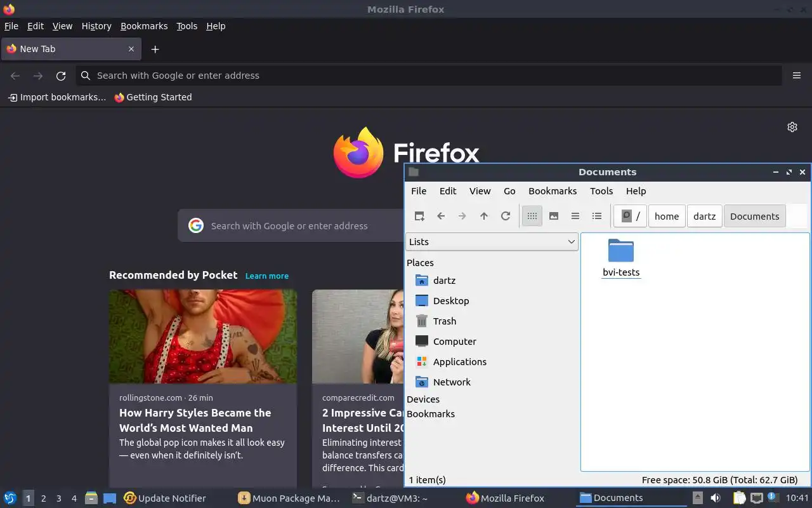Open file manager View menu
This screenshot has height=508, width=812.
click(480, 191)
